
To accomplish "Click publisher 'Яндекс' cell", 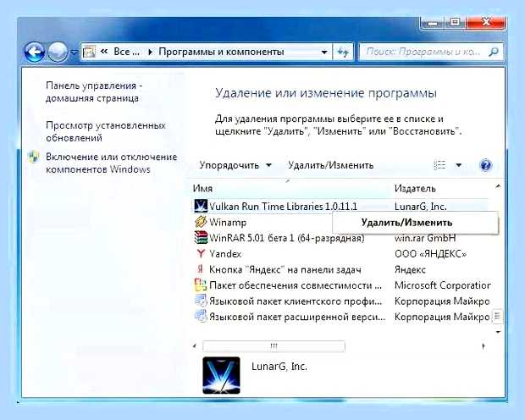I will [410, 269].
